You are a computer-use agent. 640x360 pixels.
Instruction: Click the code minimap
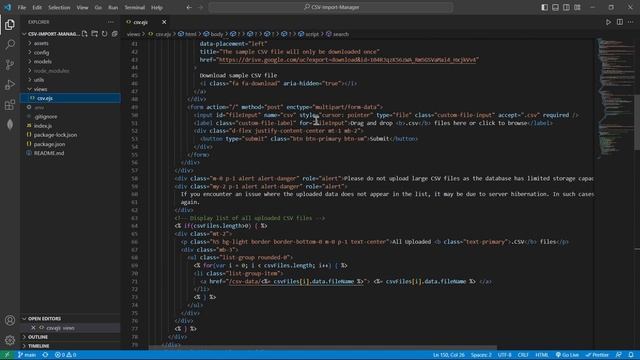[615, 98]
